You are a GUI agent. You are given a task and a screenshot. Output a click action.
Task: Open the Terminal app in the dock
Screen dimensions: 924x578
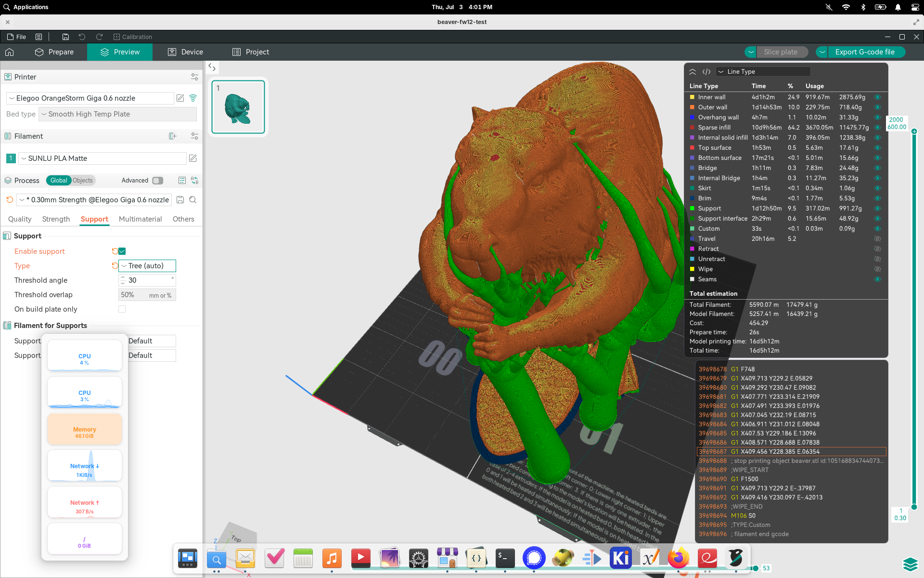[505, 558]
